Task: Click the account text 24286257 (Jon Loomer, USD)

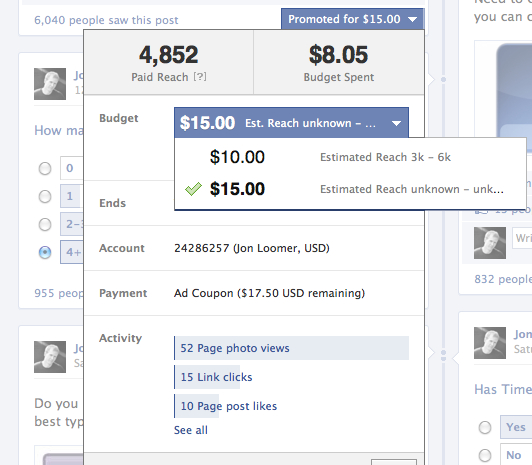Action: pyautogui.click(x=252, y=248)
